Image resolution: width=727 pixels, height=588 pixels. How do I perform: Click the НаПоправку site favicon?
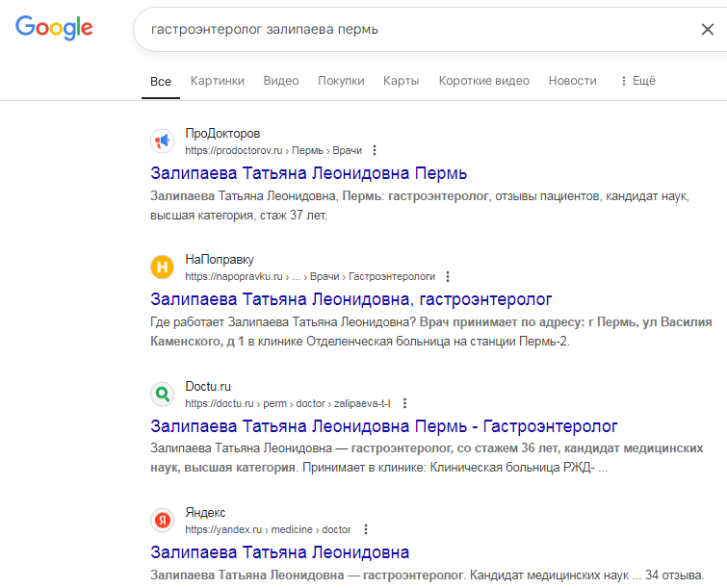[163, 268]
